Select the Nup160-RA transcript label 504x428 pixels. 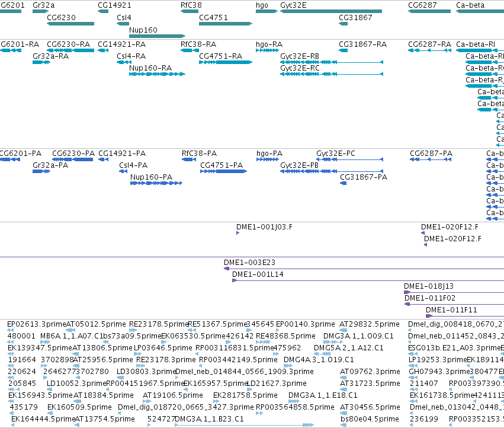pos(150,68)
